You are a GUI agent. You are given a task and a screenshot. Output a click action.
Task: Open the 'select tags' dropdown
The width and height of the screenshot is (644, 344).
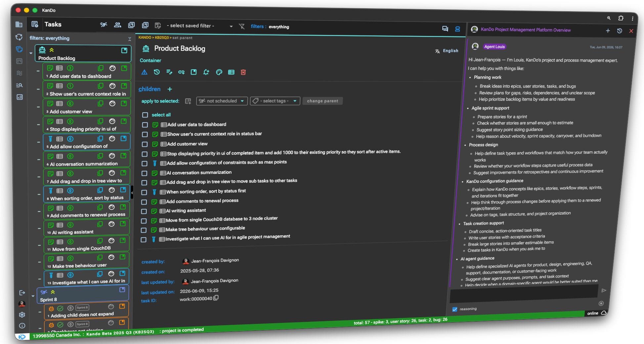(275, 101)
